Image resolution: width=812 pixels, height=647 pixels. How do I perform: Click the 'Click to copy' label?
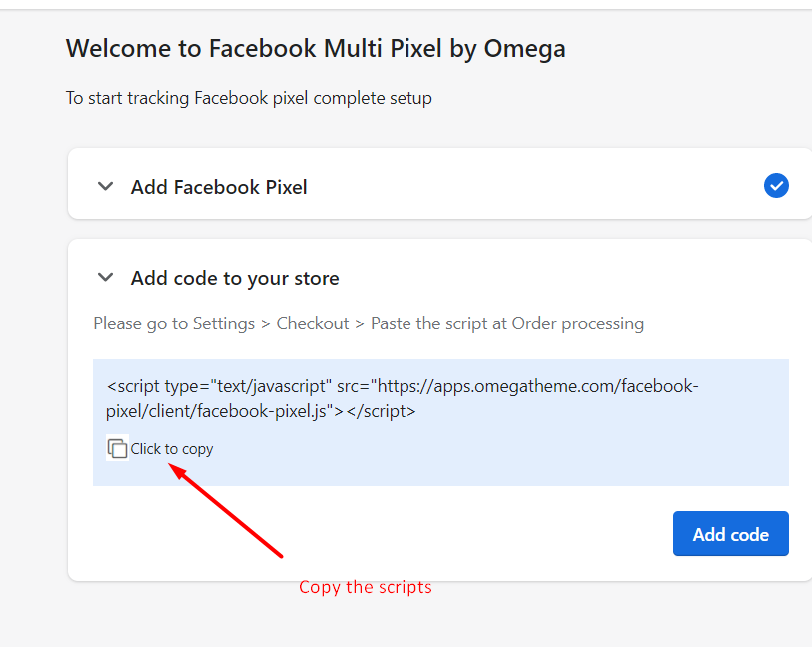click(x=172, y=448)
